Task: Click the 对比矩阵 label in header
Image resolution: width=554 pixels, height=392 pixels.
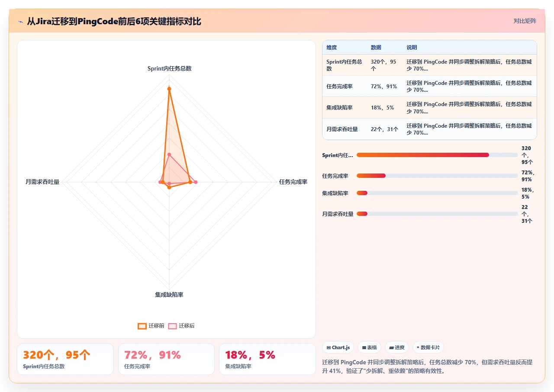Action: pos(525,21)
